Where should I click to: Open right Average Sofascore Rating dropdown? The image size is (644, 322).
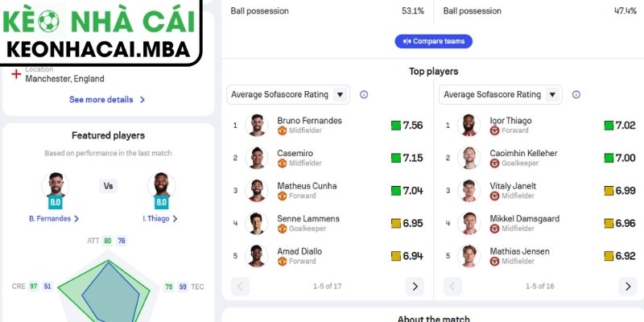pyautogui.click(x=501, y=95)
